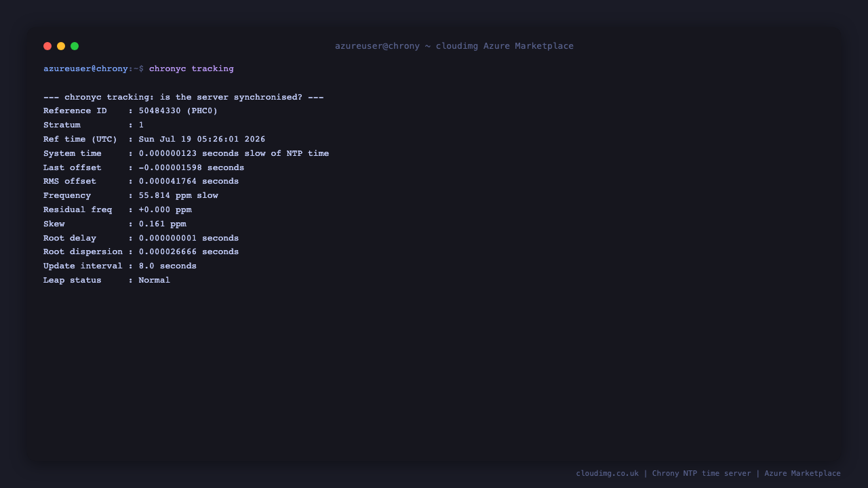Click the value '8.0 seconds'
Screen dimensions: 868x488
coord(167,266)
